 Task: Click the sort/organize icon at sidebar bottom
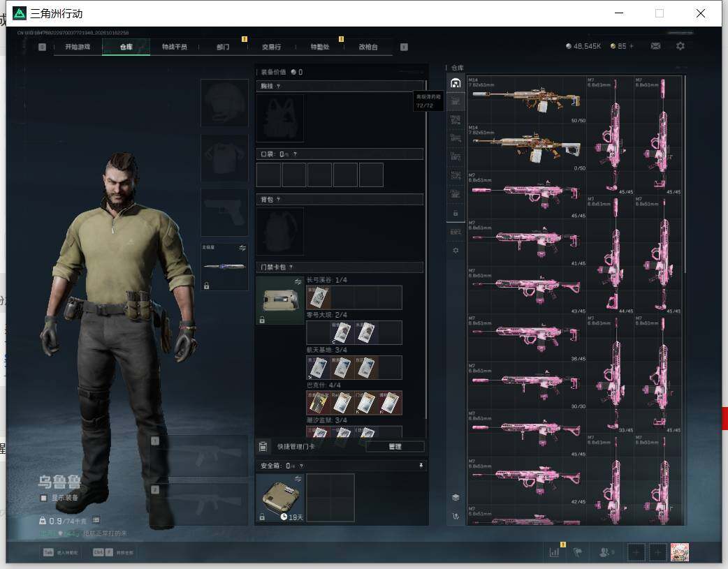(456, 516)
